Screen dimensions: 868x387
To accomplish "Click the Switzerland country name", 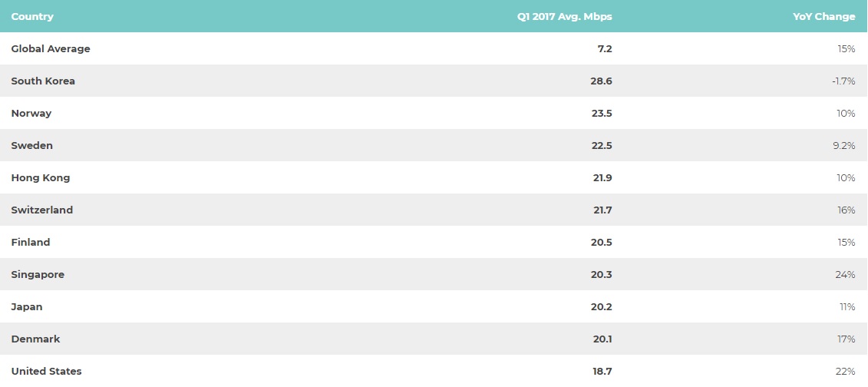I will [x=42, y=210].
